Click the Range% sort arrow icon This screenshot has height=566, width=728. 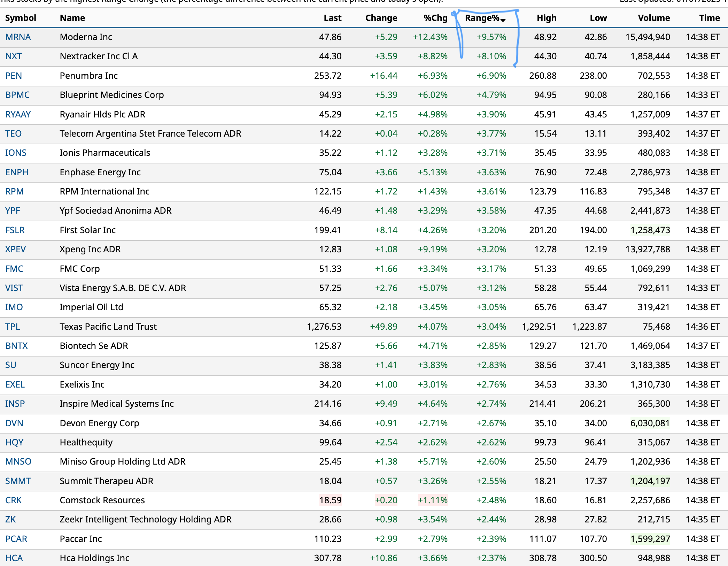click(503, 20)
